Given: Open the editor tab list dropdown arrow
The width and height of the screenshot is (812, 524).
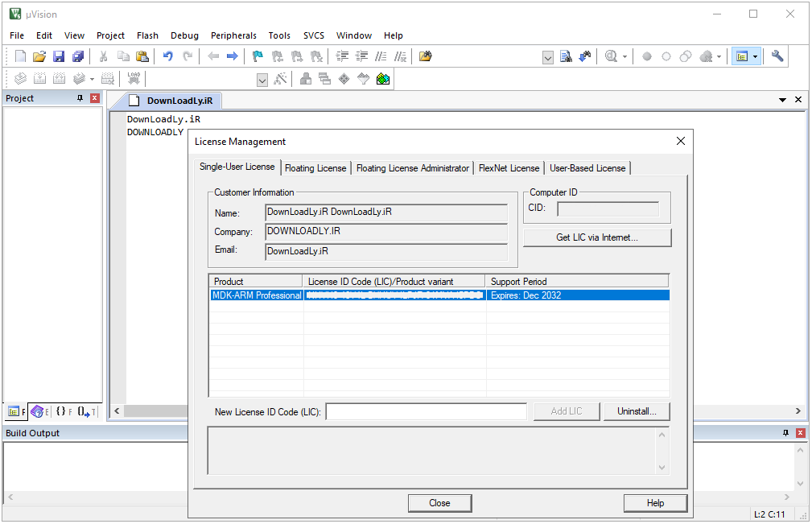Looking at the screenshot, I should [x=782, y=100].
